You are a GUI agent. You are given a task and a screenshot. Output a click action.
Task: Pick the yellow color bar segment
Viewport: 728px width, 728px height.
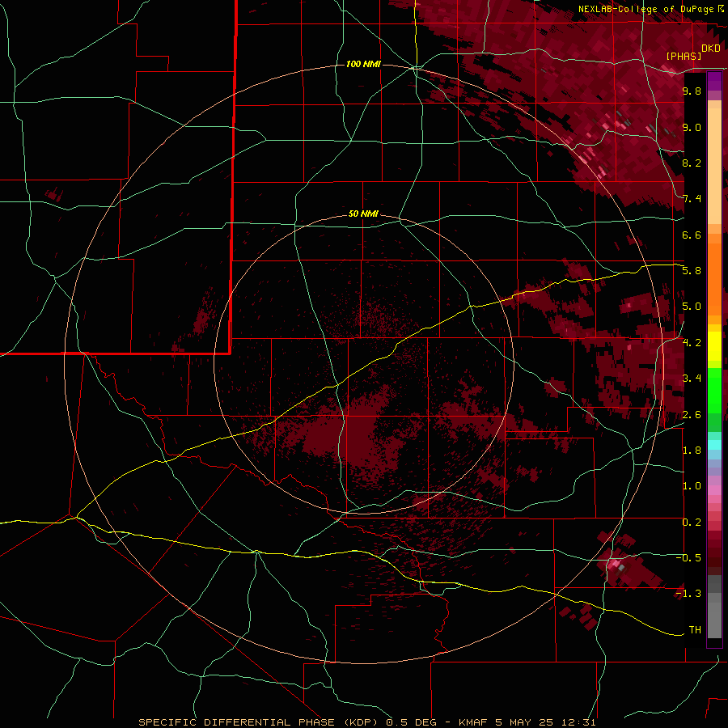coord(714,346)
